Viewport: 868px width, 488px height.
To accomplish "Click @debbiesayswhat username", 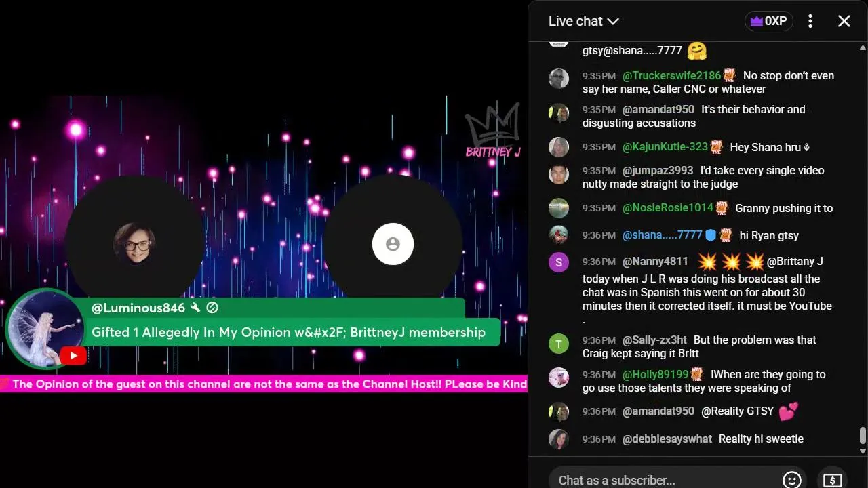I will [x=667, y=439].
